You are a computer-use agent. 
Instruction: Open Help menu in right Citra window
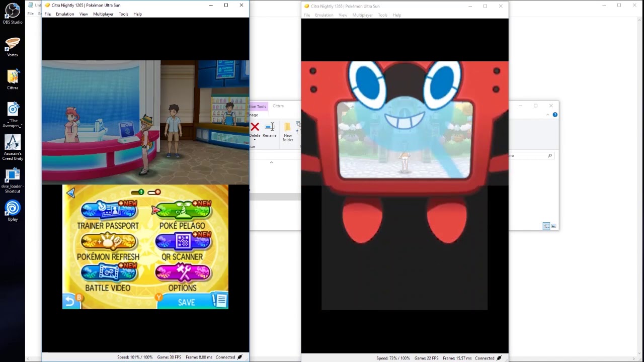point(396,15)
